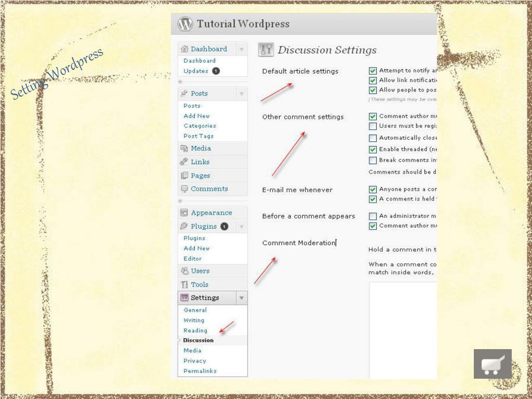Open the Media menu
The image size is (532, 399).
tap(201, 148)
